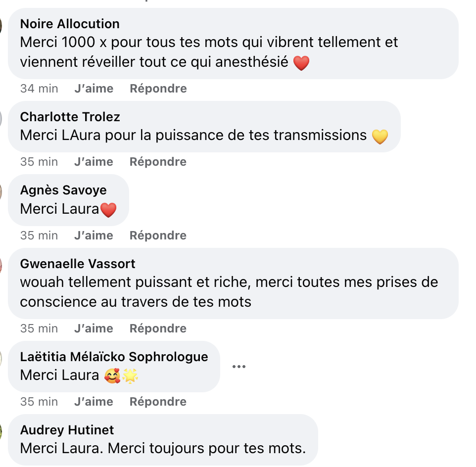Like Noire Allocution's comment with J'aime
Viewport: 476px width, 467px height.
[x=94, y=89]
